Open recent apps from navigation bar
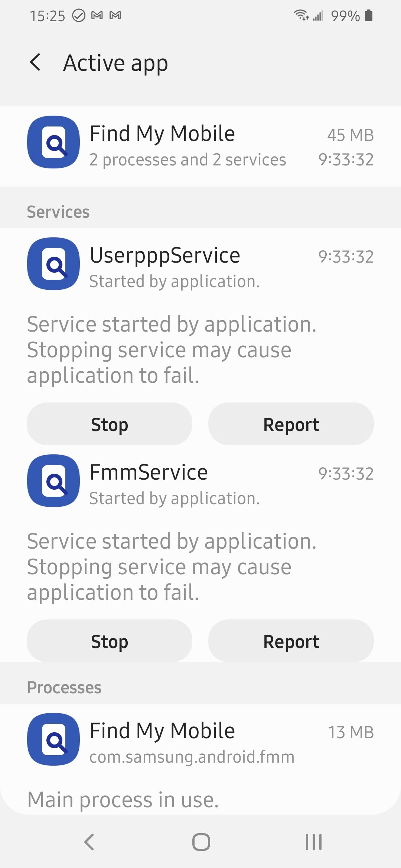The image size is (401, 868). [x=314, y=842]
